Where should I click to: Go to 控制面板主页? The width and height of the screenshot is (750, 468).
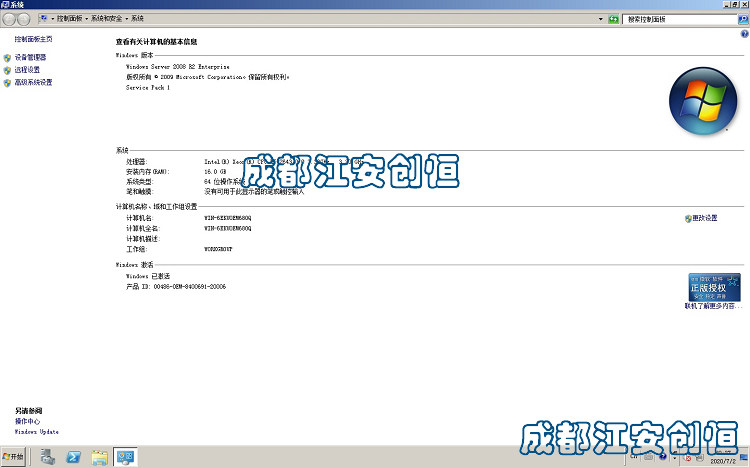tap(33, 39)
